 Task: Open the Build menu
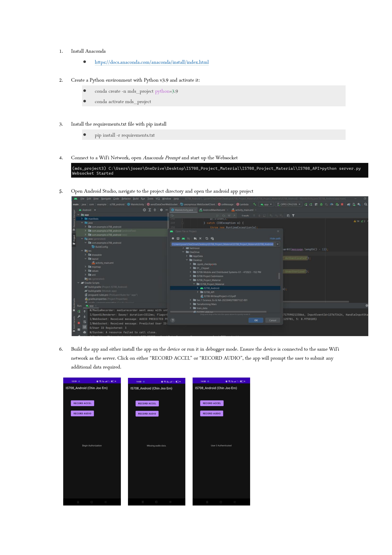pyautogui.click(x=136, y=199)
